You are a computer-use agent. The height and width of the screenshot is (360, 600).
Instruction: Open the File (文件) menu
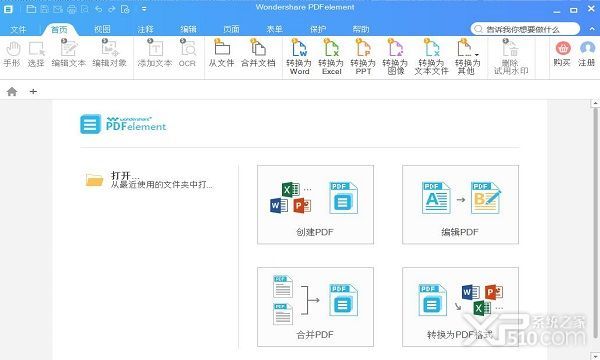tap(18, 29)
